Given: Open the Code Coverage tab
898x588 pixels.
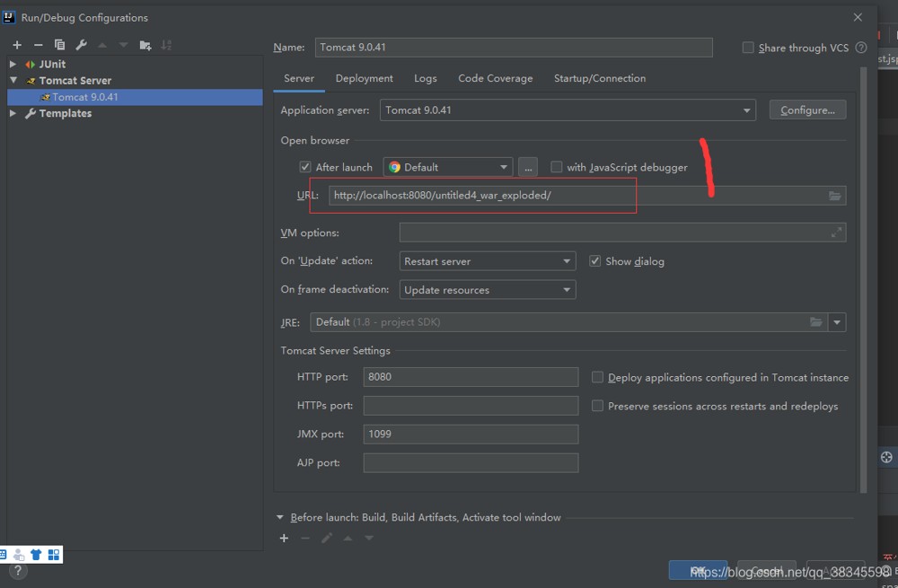Looking at the screenshot, I should click(496, 78).
